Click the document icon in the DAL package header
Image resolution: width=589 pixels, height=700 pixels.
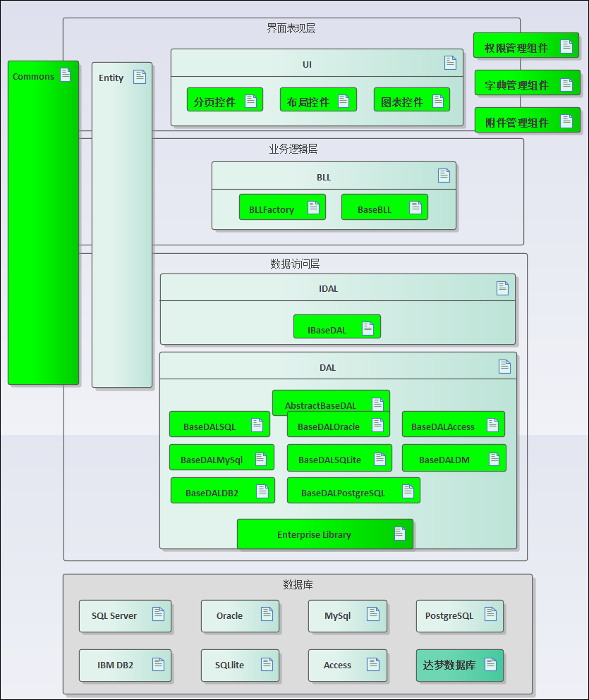click(504, 367)
